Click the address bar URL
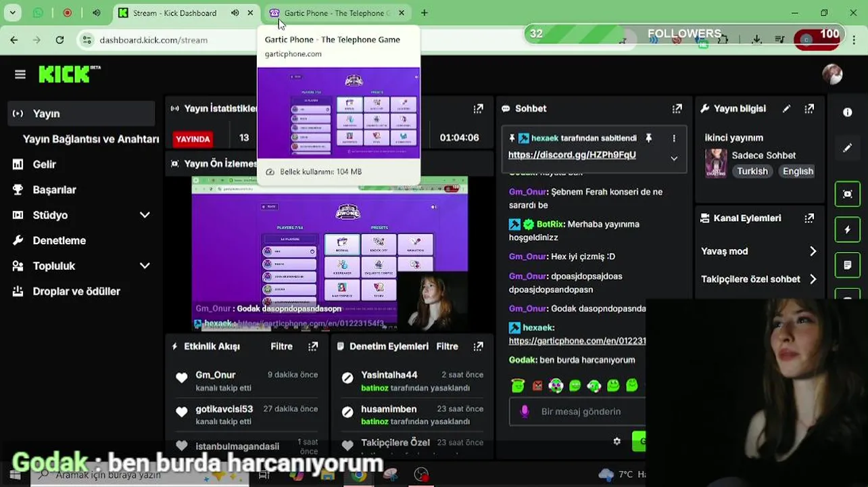Screen dimensions: 868x487 (x=153, y=40)
